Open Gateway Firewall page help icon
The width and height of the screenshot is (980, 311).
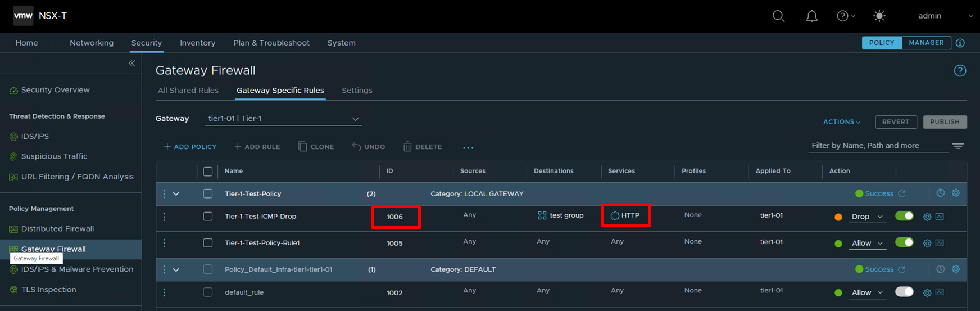(x=960, y=70)
